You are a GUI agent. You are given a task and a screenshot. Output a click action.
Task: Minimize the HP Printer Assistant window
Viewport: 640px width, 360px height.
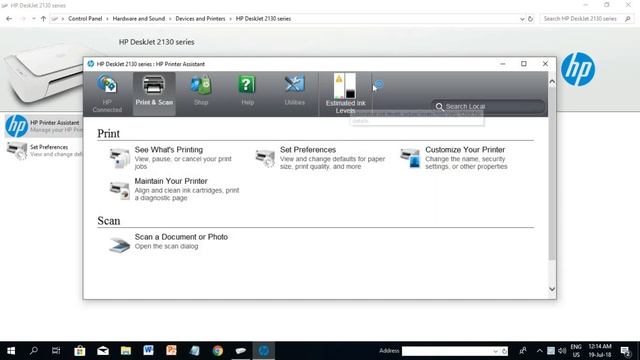coord(502,64)
